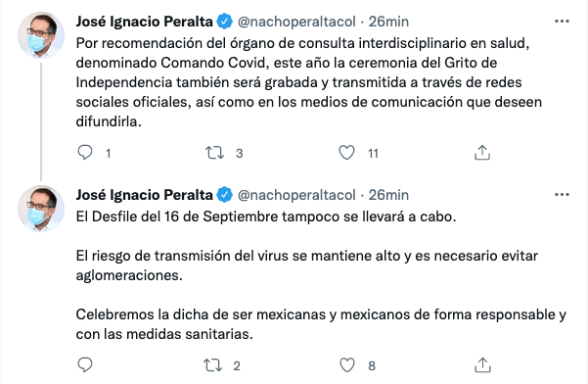Open second tweet's profile avatar
Viewport: 588px width, 384px height.
pyautogui.click(x=41, y=209)
